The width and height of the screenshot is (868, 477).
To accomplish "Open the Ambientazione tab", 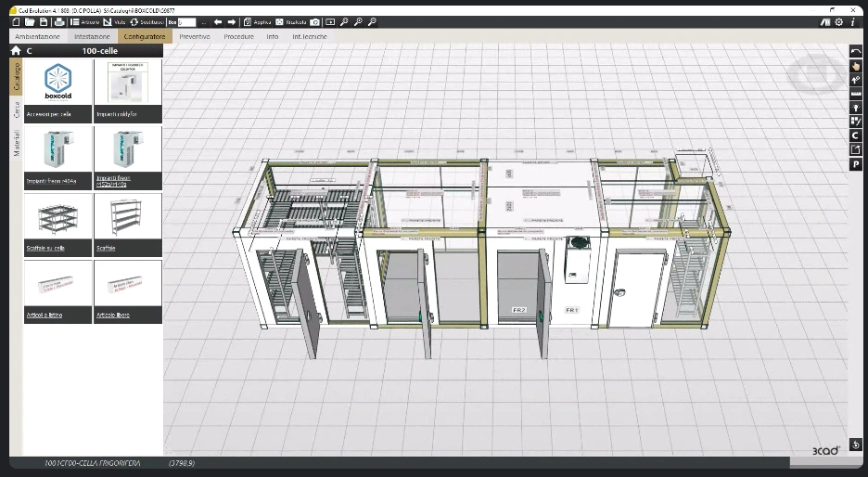I will click(38, 36).
